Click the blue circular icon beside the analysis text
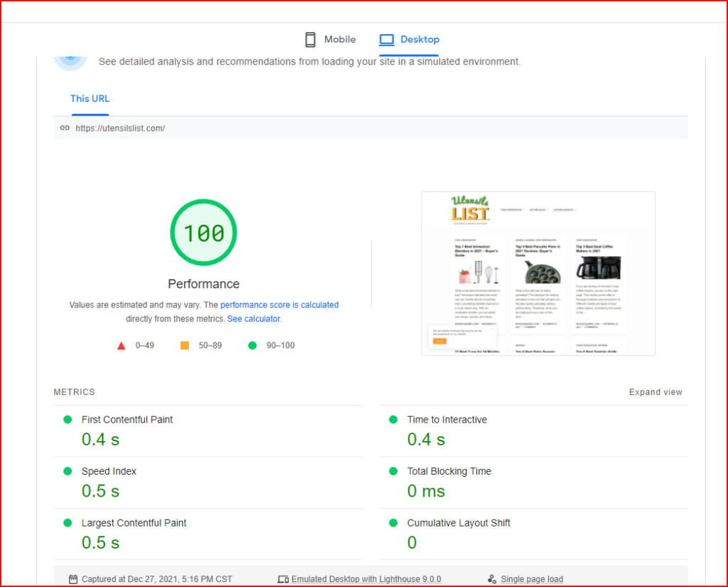Screen dimensions: 728x587 tap(70, 62)
